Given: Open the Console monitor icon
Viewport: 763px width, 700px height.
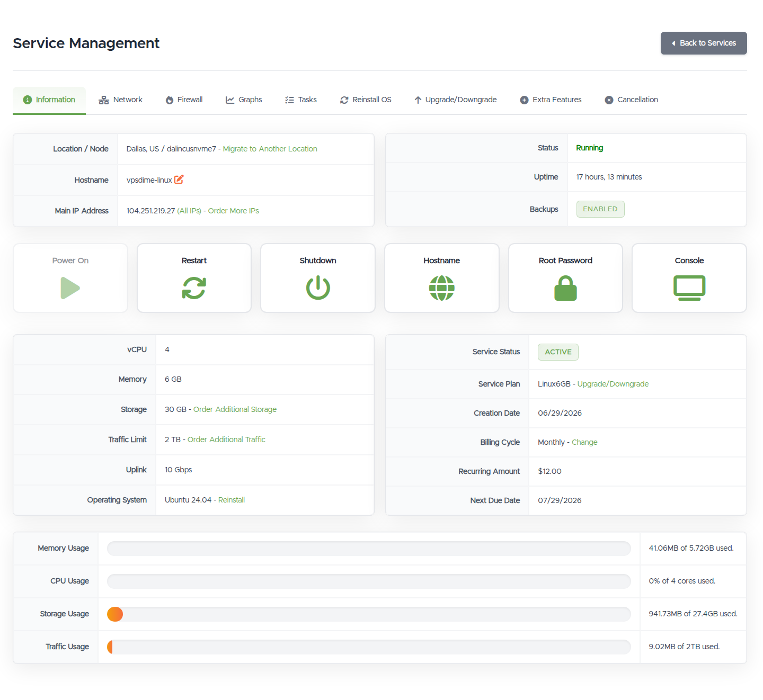Looking at the screenshot, I should click(x=689, y=288).
